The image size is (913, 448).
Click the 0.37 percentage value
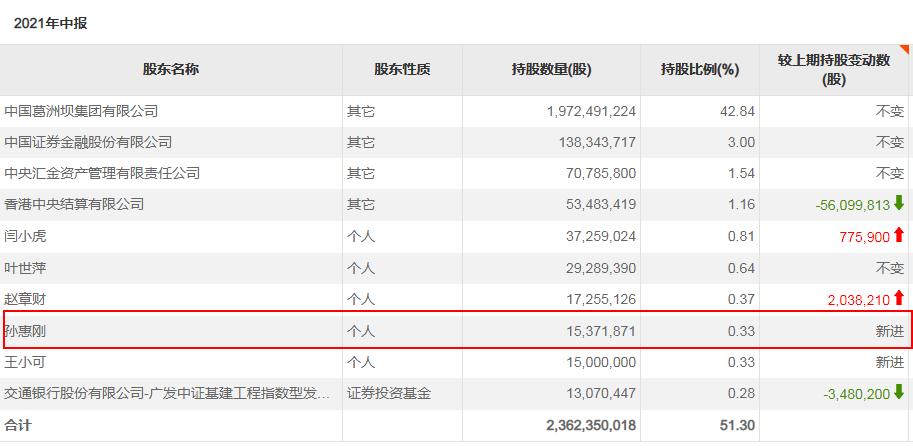[x=741, y=299]
